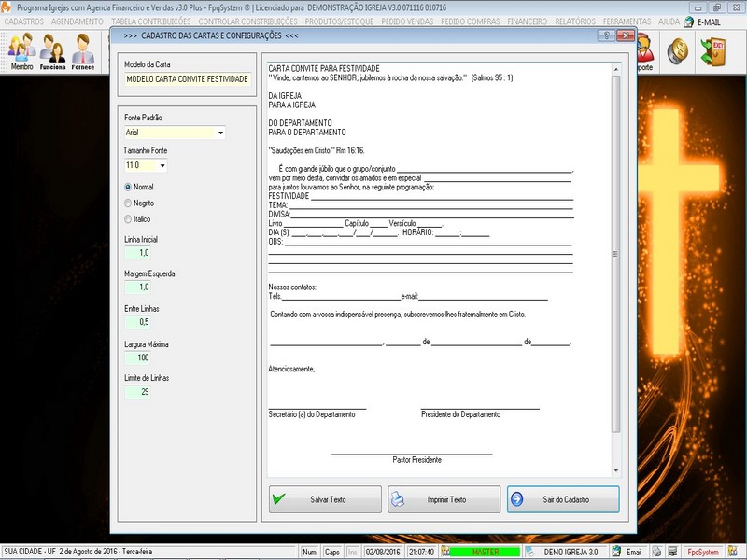Click the green exit door icon

click(x=712, y=51)
